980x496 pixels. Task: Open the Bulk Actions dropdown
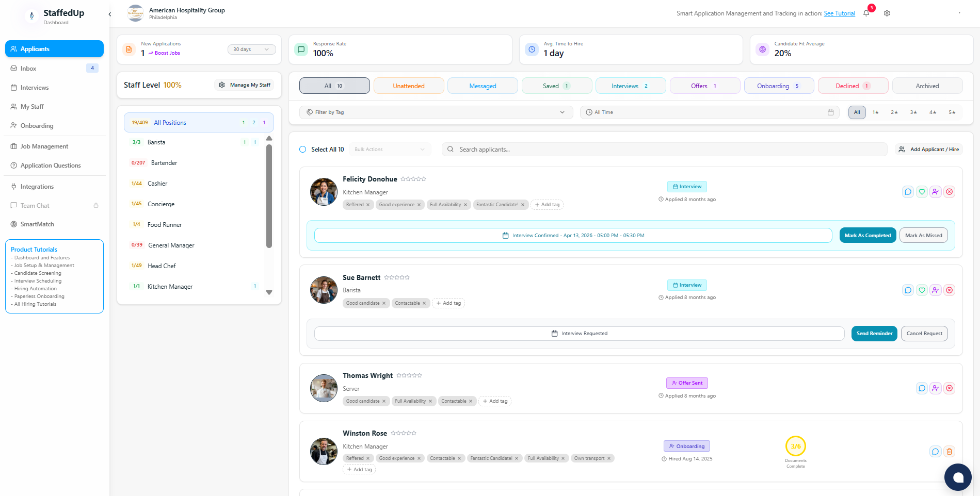[x=390, y=150]
